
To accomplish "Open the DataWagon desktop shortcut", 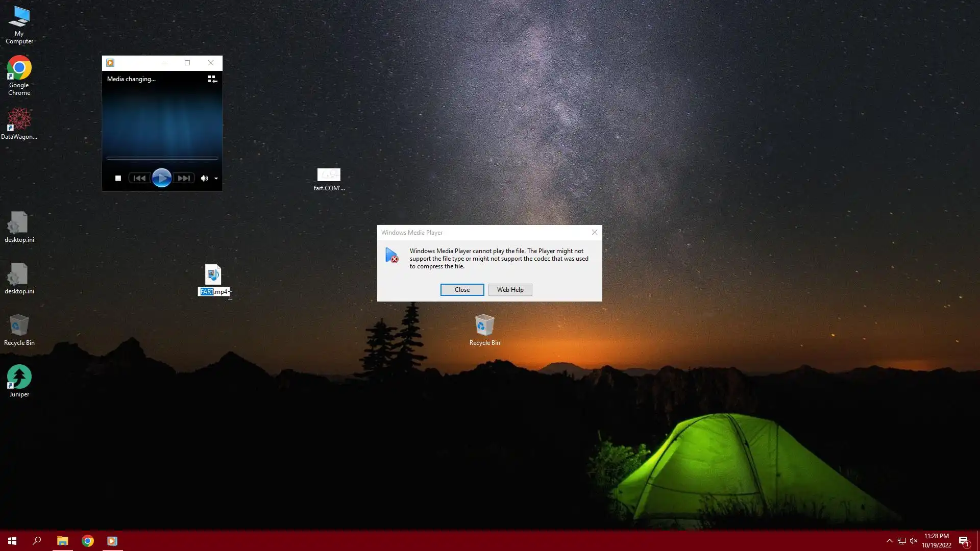I will (19, 120).
